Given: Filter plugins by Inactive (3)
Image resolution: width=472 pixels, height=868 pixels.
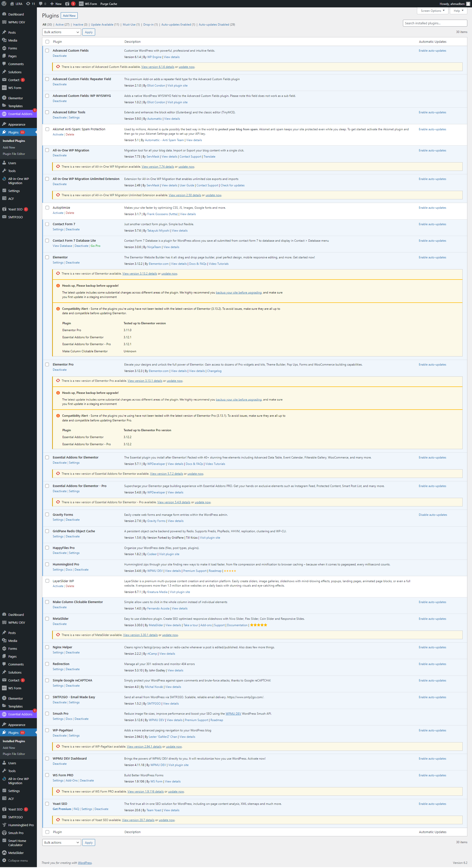Looking at the screenshot, I should (x=80, y=25).
